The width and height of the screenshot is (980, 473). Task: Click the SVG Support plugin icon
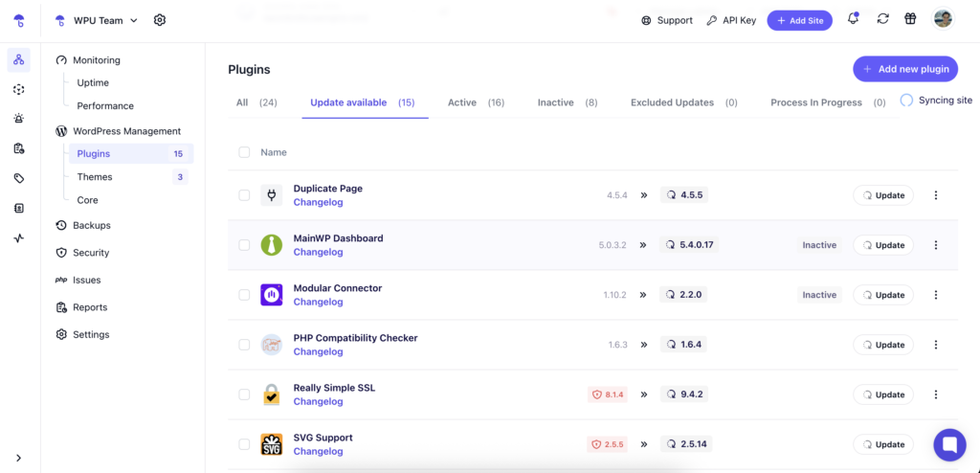pyautogui.click(x=271, y=444)
